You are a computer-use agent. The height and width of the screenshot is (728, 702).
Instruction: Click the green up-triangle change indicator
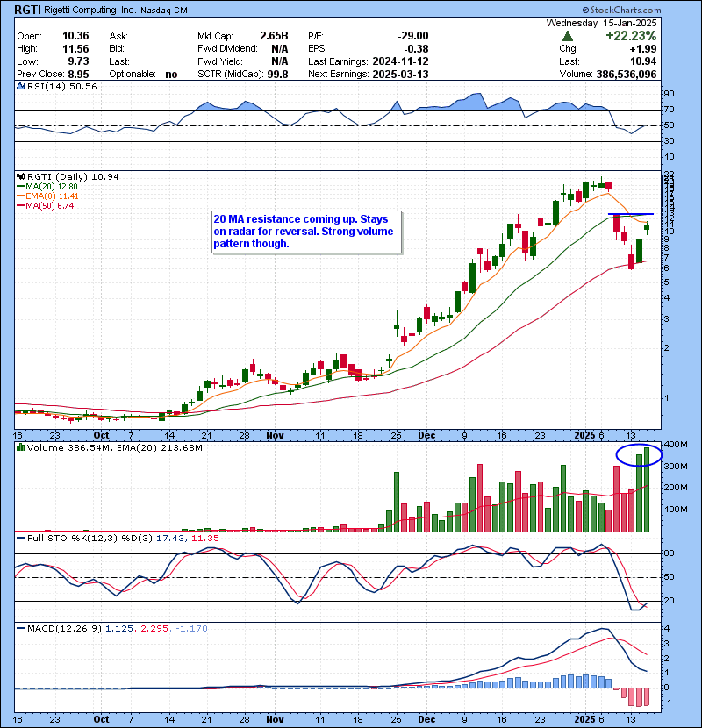point(567,36)
